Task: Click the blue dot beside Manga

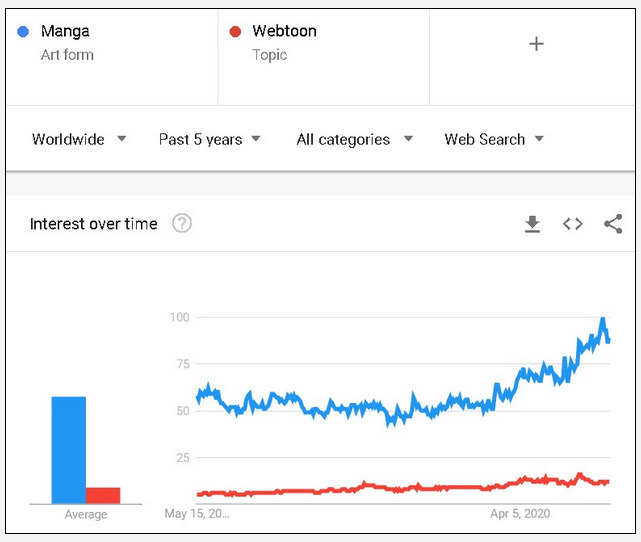Action: (x=23, y=32)
